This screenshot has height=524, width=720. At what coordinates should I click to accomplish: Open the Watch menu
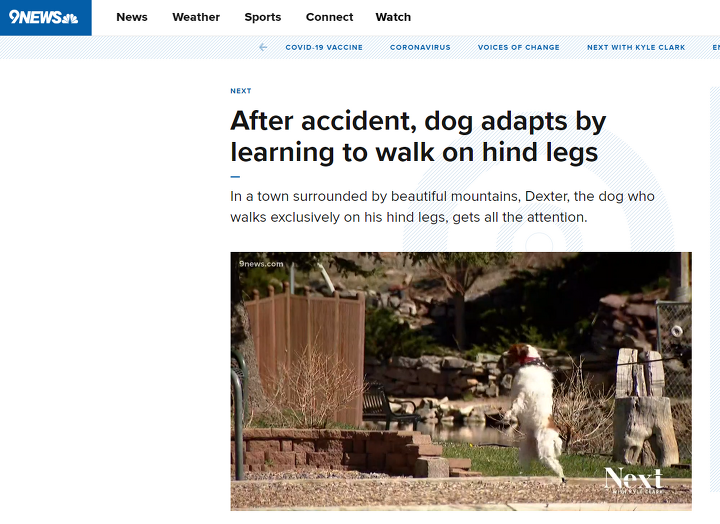(393, 17)
